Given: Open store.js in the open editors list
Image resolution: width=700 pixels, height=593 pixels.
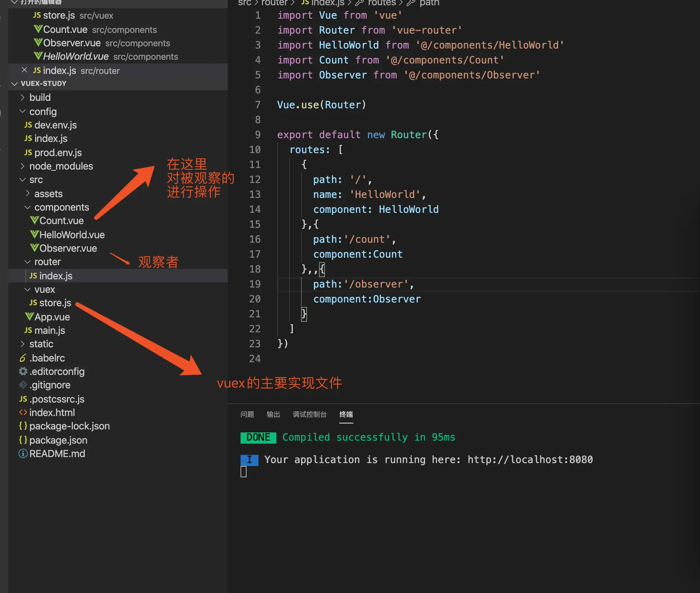Looking at the screenshot, I should click(x=59, y=16).
